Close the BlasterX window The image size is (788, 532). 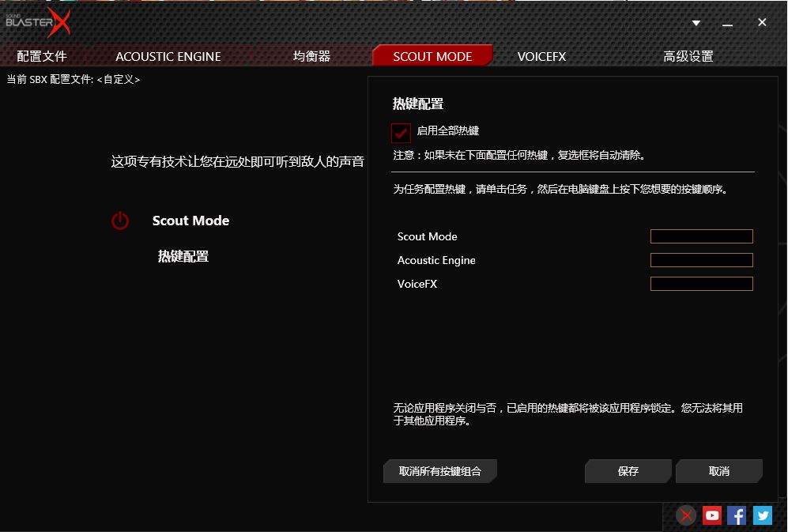coord(762,22)
